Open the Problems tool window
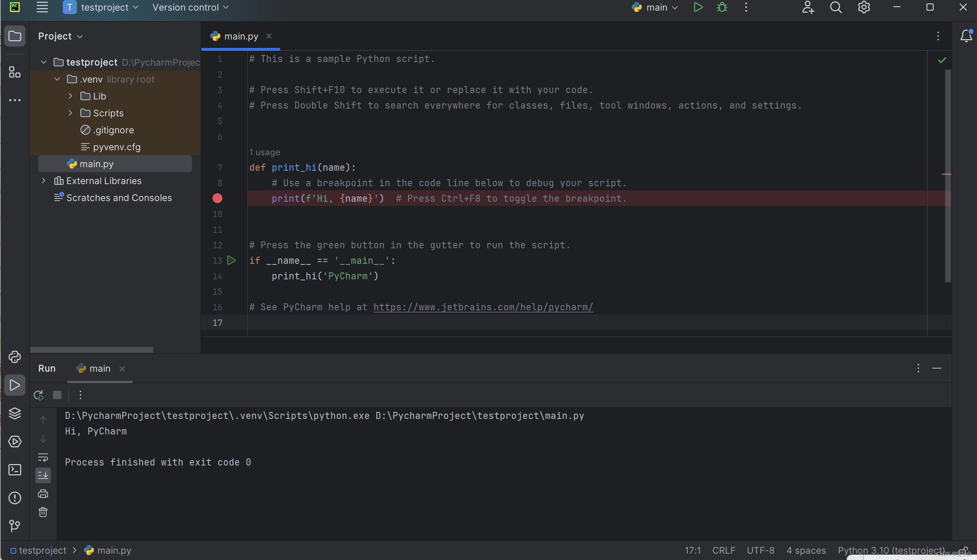Screen dimensions: 977x560 14,498
